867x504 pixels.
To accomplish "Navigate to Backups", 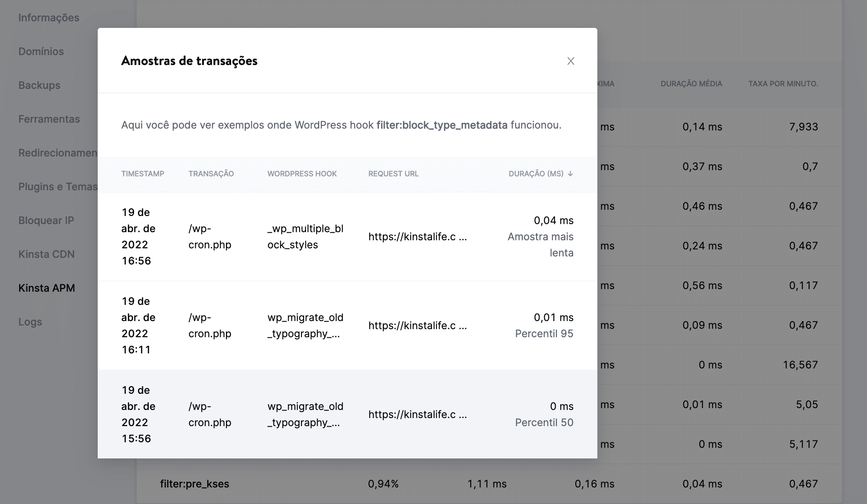I will [39, 85].
